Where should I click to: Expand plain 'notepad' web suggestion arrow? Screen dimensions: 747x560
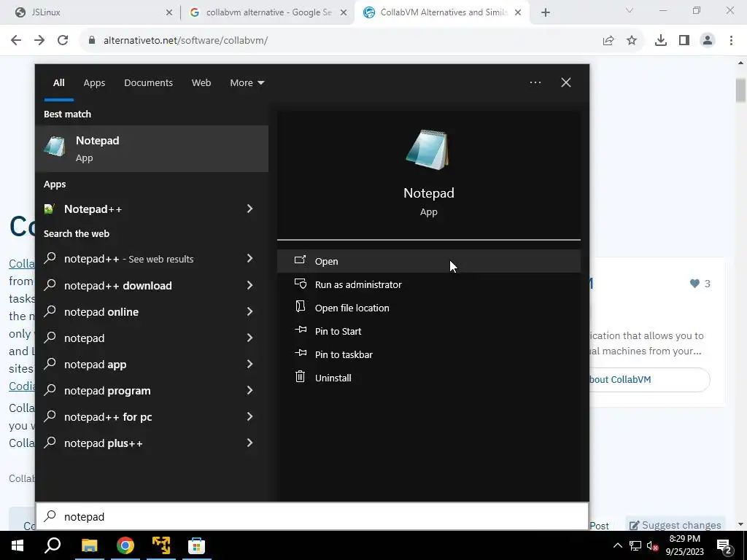point(249,338)
